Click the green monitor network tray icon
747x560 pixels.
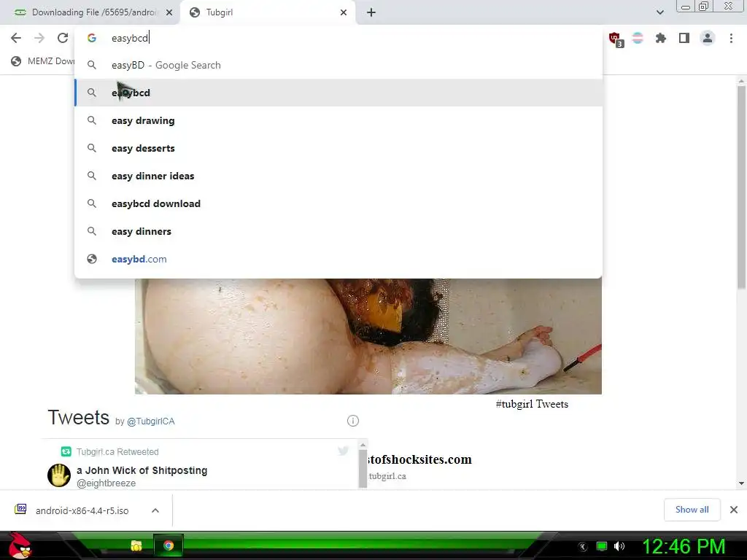coord(602,546)
